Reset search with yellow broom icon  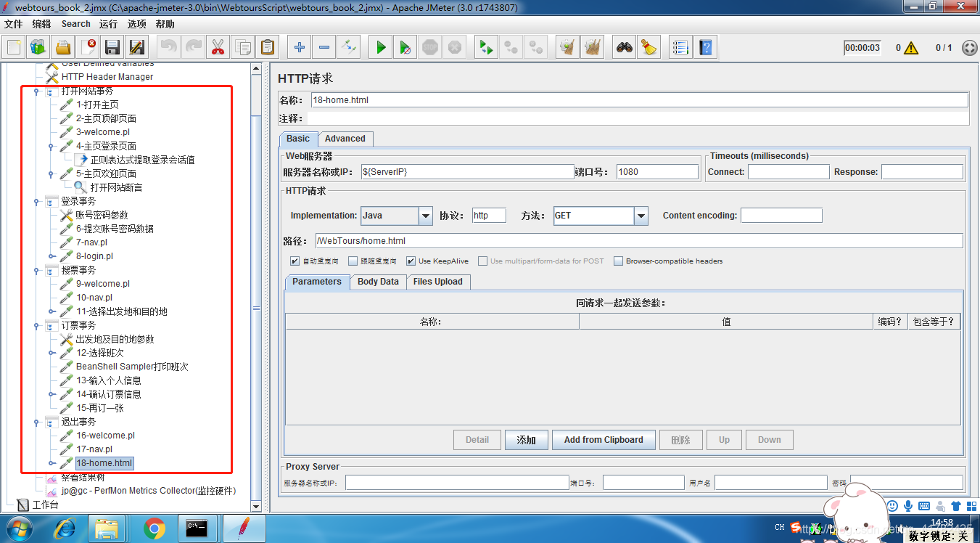[x=648, y=48]
